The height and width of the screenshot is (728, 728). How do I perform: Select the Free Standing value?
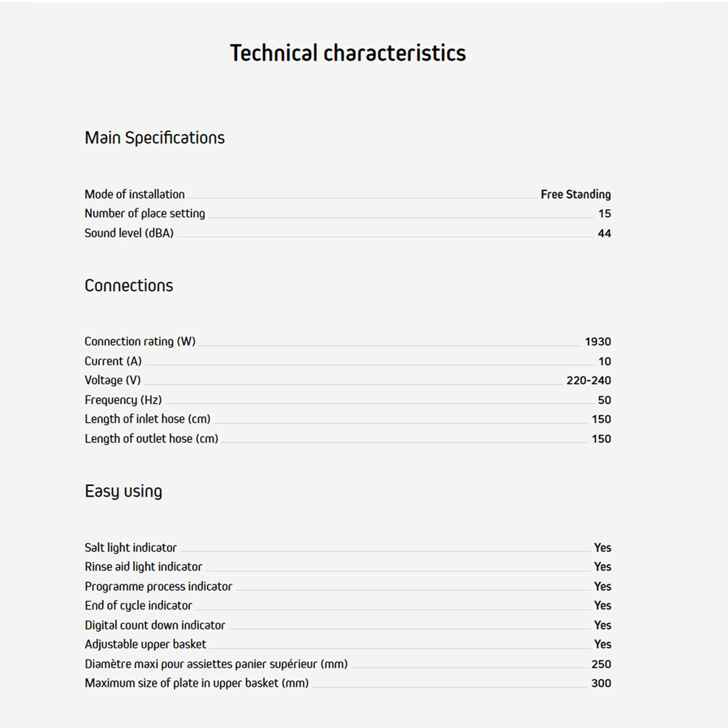(x=576, y=195)
